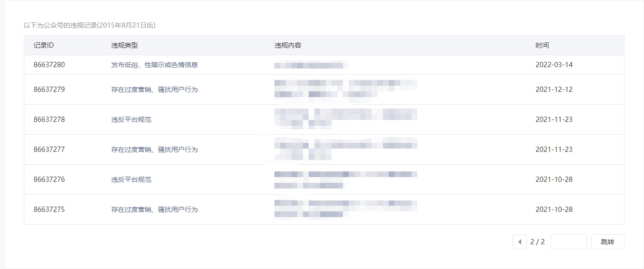Click the date 2021-12-12
Image resolution: width=644 pixels, height=269 pixels.
click(x=554, y=90)
